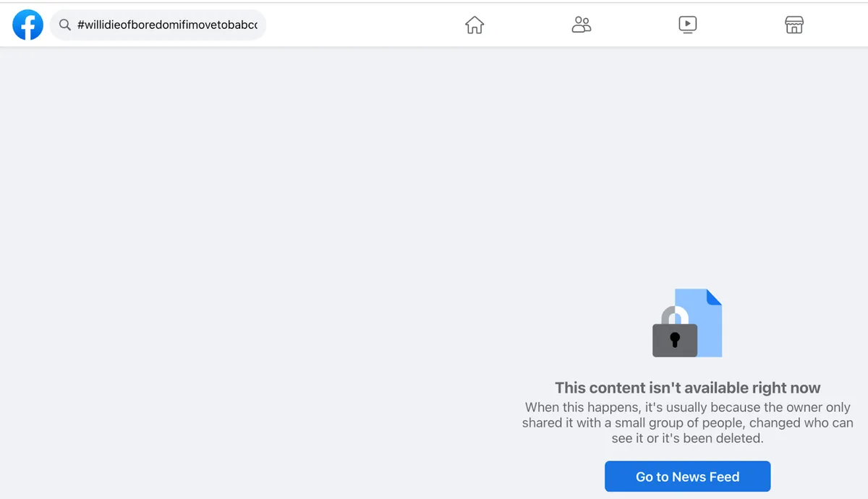Open the Friends icon
The height and width of the screenshot is (499, 868).
(582, 25)
